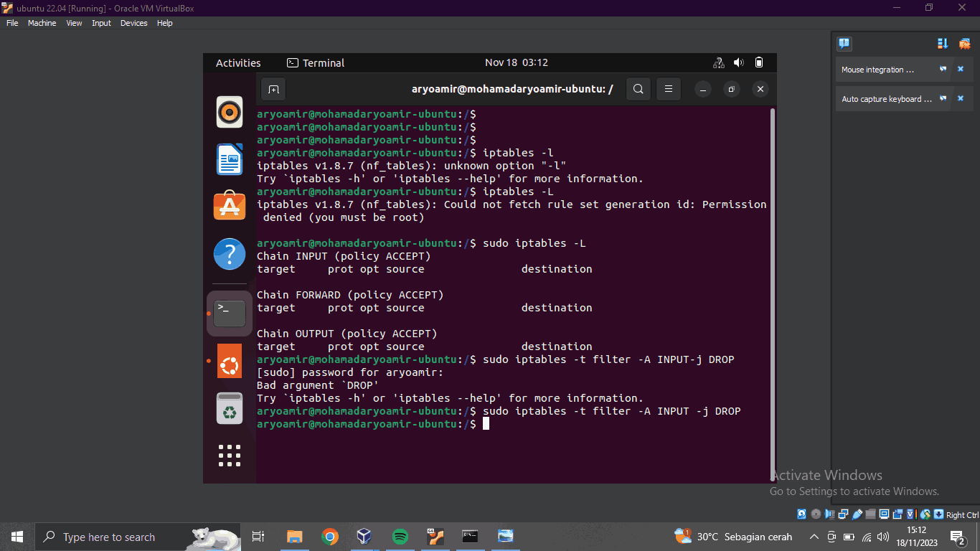Screen dimensions: 980x551
Task: Hide details of Mouse integration notification
Action: pos(943,70)
